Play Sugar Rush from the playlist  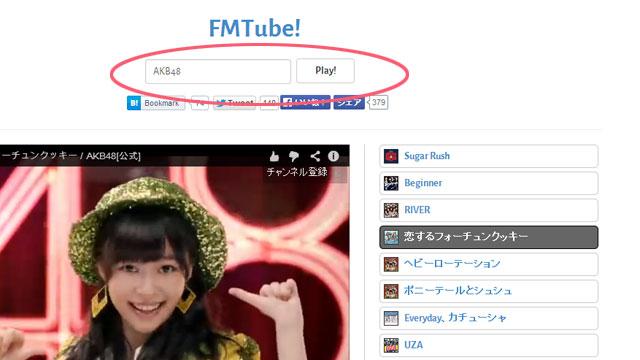(x=489, y=156)
